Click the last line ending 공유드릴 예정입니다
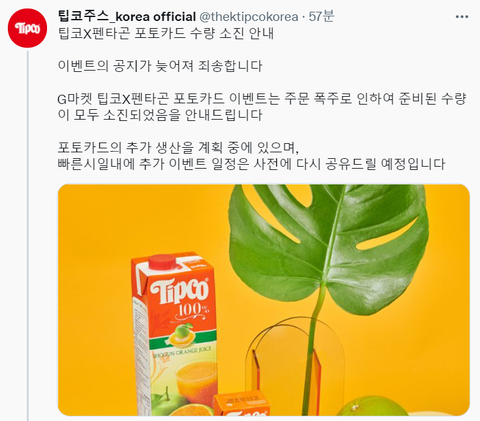The image size is (480, 421). pos(251,164)
